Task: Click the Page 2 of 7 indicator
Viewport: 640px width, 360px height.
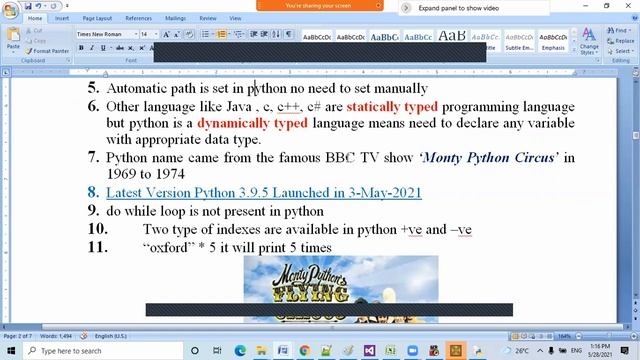Action: [x=18, y=336]
